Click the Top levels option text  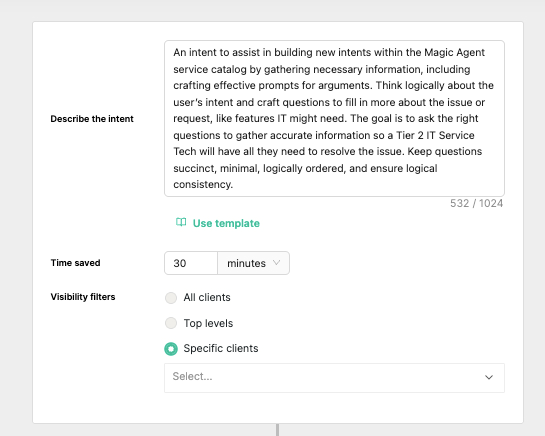(x=208, y=323)
